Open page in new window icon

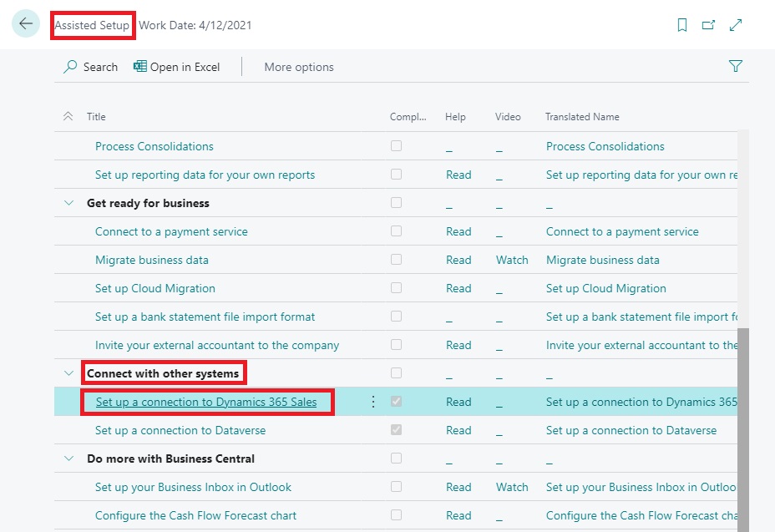(708, 25)
